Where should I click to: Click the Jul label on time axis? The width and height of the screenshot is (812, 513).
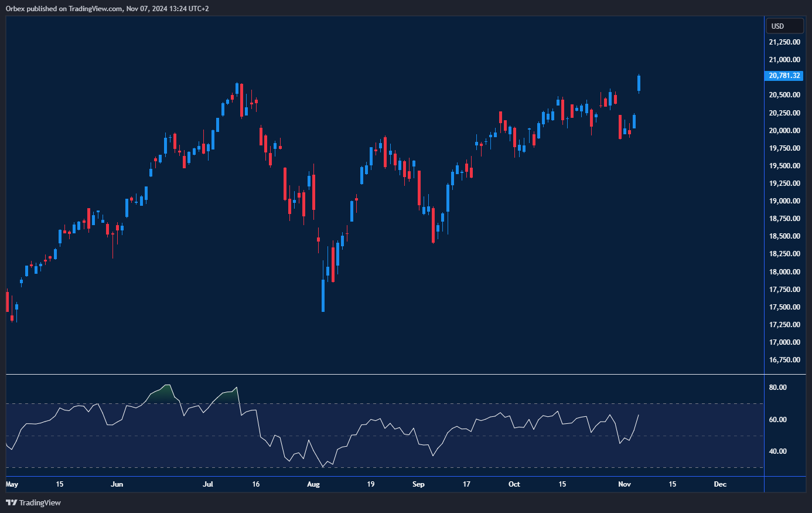pos(208,484)
